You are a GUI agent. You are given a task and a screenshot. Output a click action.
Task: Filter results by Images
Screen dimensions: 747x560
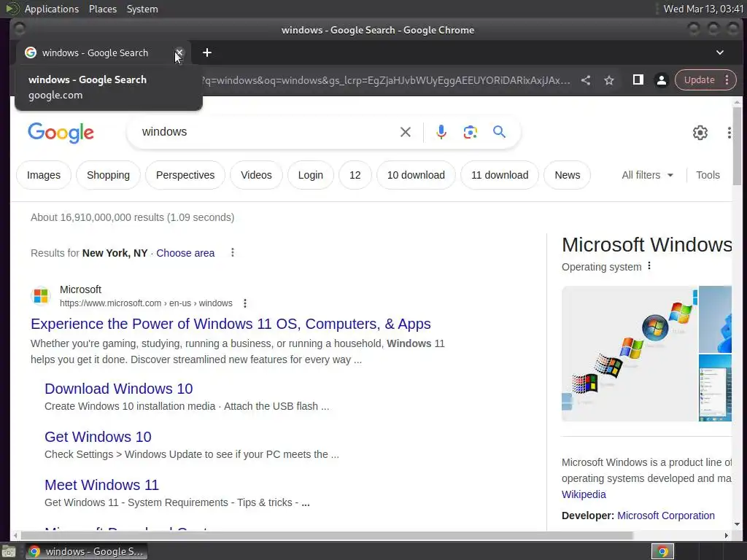tap(43, 175)
